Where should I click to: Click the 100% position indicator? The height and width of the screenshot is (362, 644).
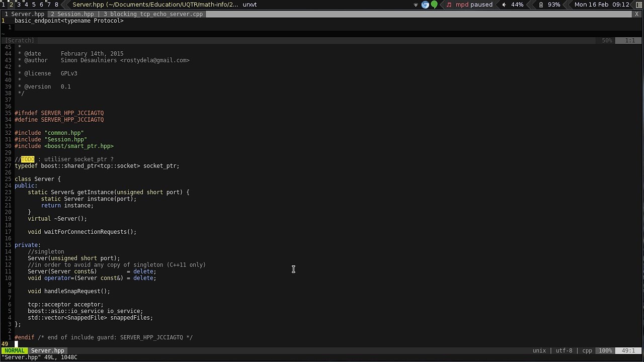pyautogui.click(x=605, y=350)
